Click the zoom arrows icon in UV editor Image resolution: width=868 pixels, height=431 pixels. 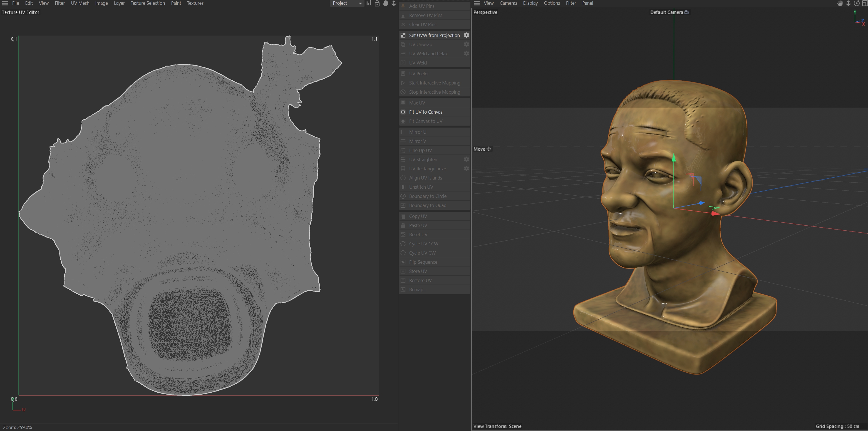394,3
